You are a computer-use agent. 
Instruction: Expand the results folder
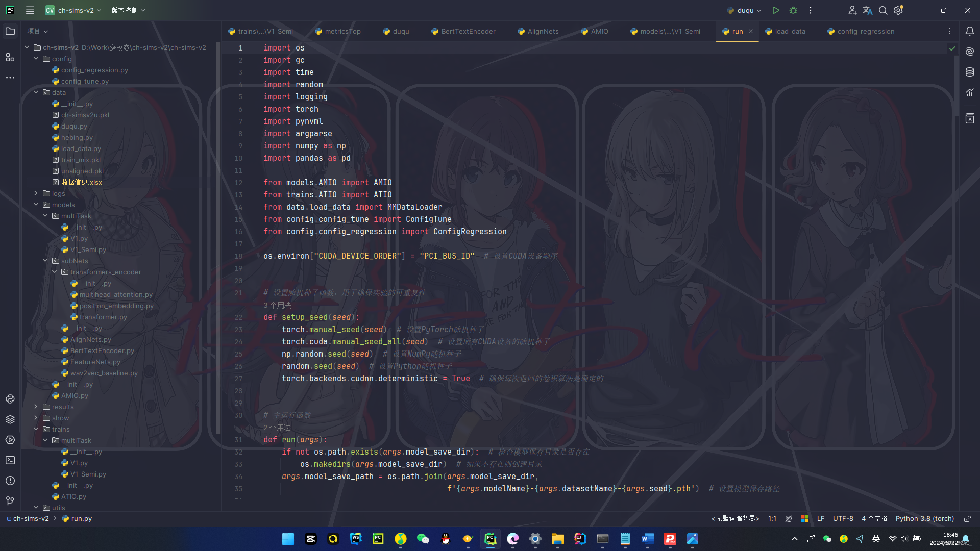36,407
